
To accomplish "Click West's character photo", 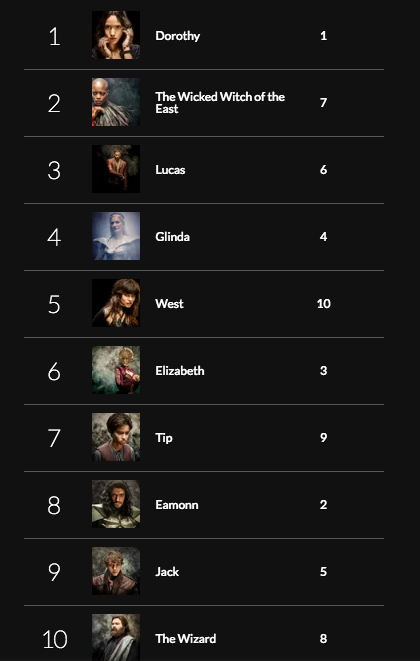I will point(116,303).
